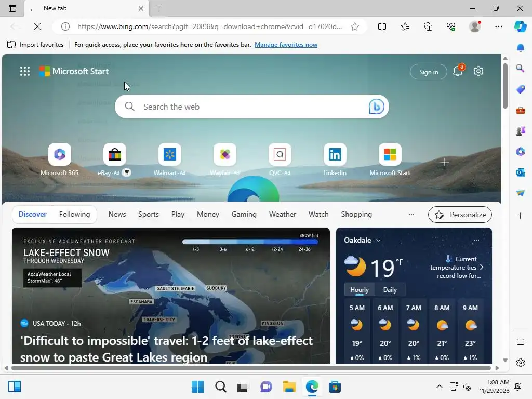This screenshot has height=399, width=532.
Task: Open taskbar Search
Action: (x=220, y=387)
